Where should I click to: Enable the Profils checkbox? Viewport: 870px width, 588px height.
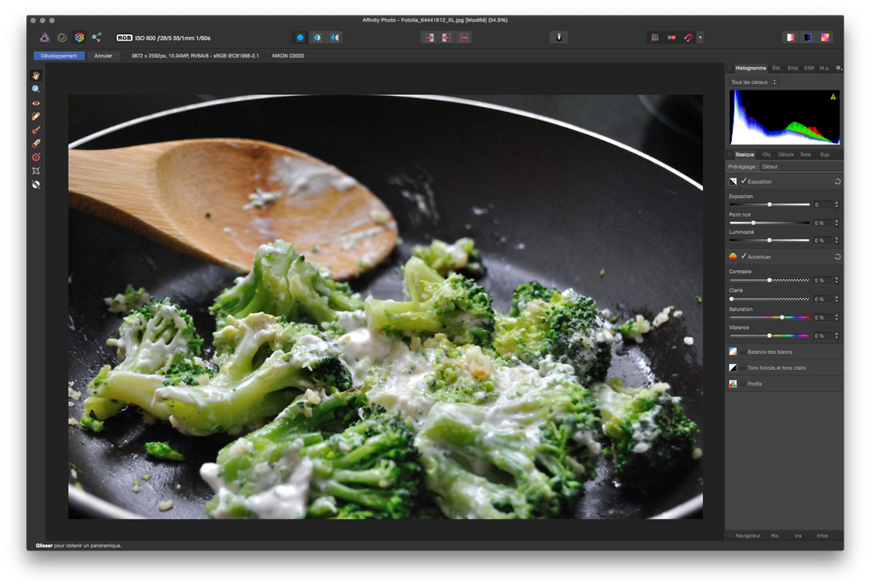(x=743, y=383)
